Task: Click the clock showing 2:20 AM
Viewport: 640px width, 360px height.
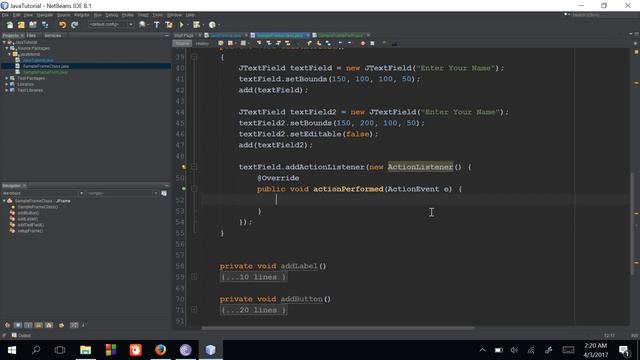Action: (596, 346)
